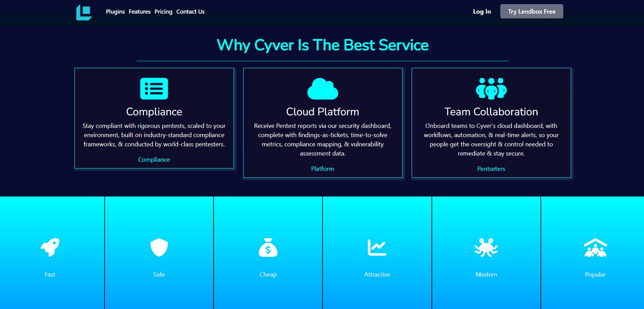Viewport: 644px width, 309px height.
Task: Go to the Features page
Action: tap(140, 12)
